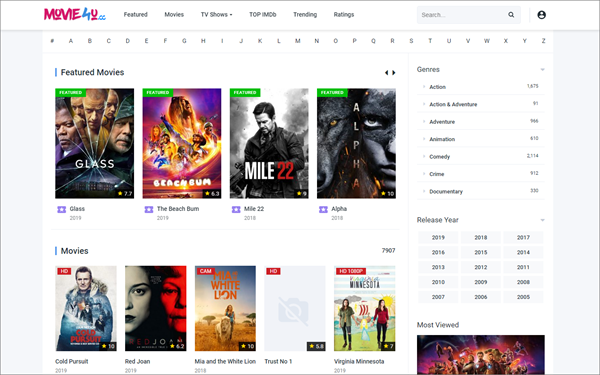Open the Trending page
Screen dimensions: 600x375
[305, 15]
